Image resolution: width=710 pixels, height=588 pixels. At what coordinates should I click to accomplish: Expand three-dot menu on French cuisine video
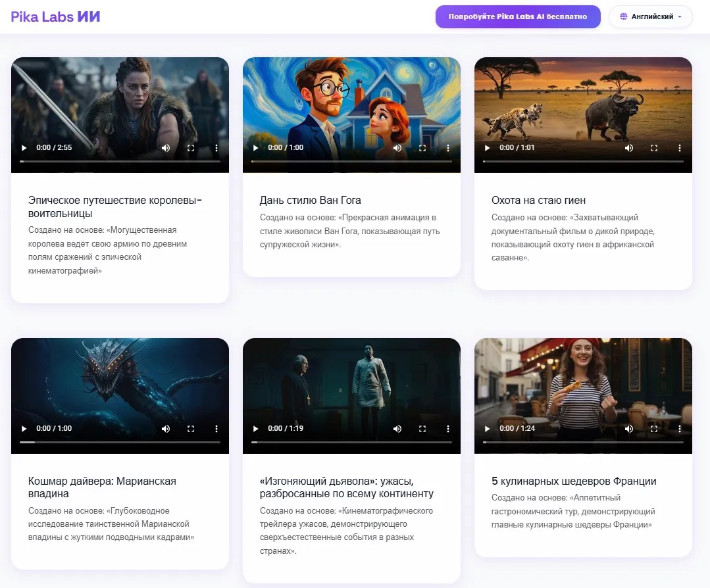click(x=680, y=429)
